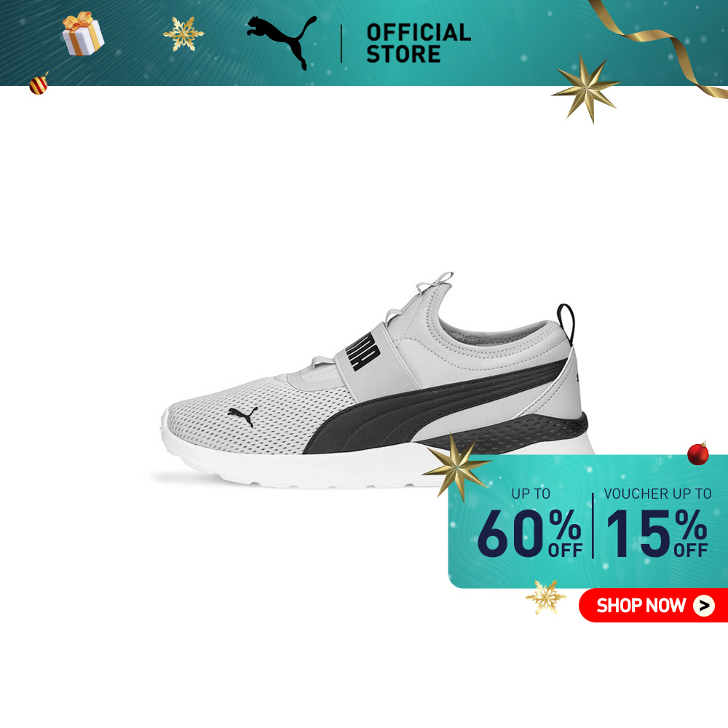Click the red bauble on promo box
728x728 pixels.
tap(698, 453)
